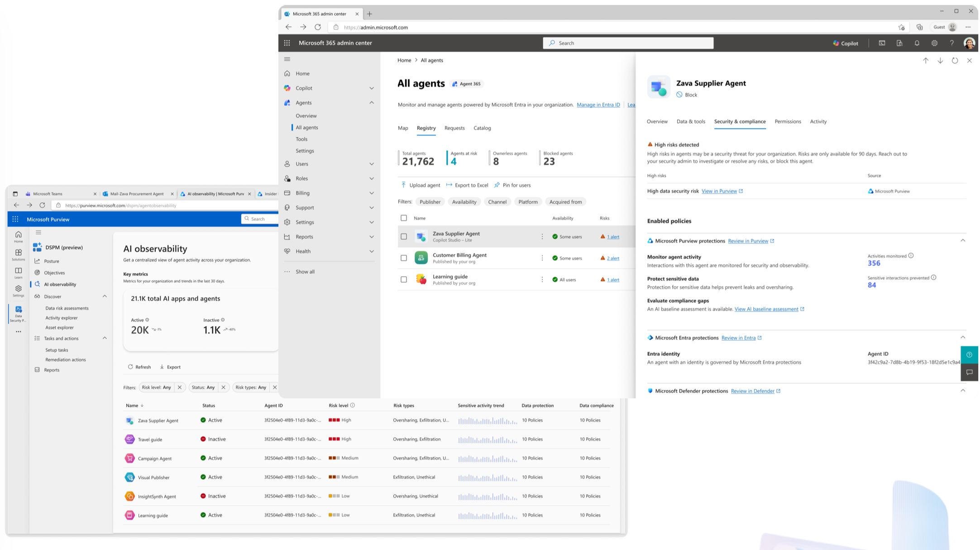Open View in Purview link for data risk

722,191
